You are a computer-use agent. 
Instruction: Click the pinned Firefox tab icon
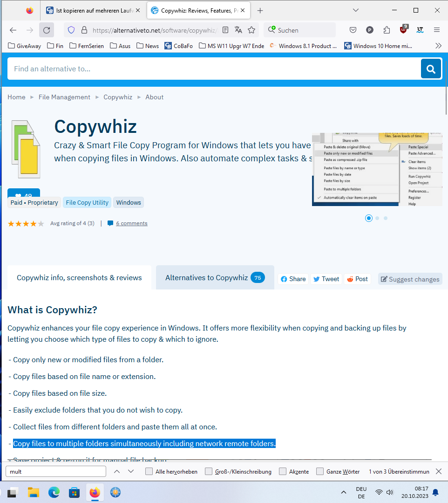(29, 11)
